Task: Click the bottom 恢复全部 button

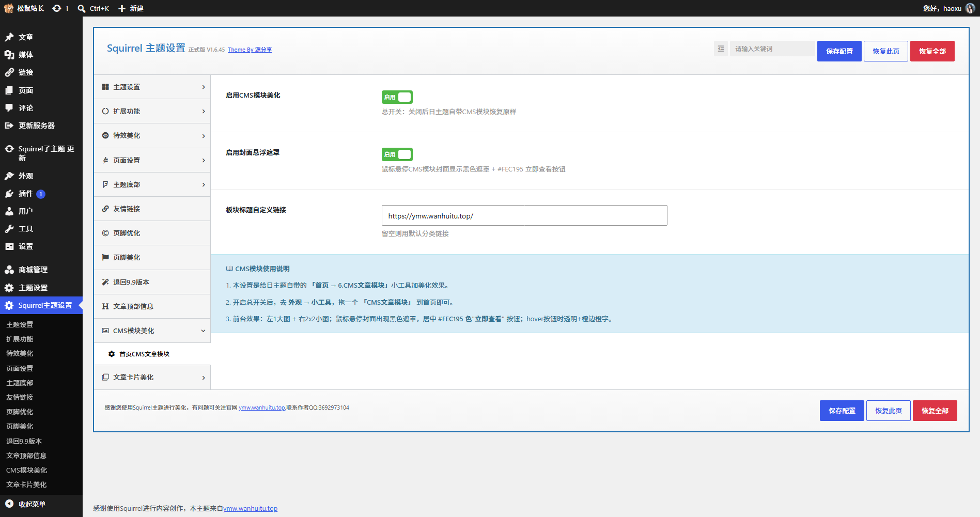Action: click(x=935, y=411)
